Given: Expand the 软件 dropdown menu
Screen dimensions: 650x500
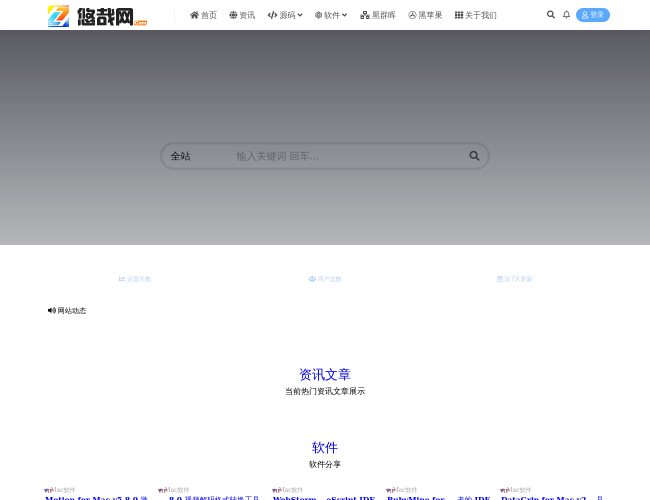Looking at the screenshot, I should pos(331,15).
